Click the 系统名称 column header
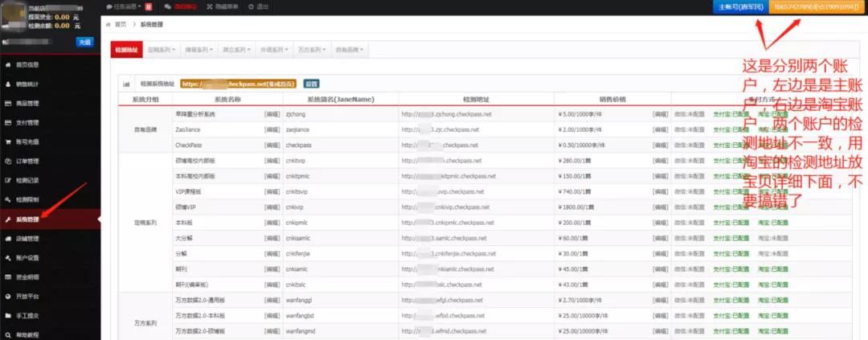 tap(227, 100)
